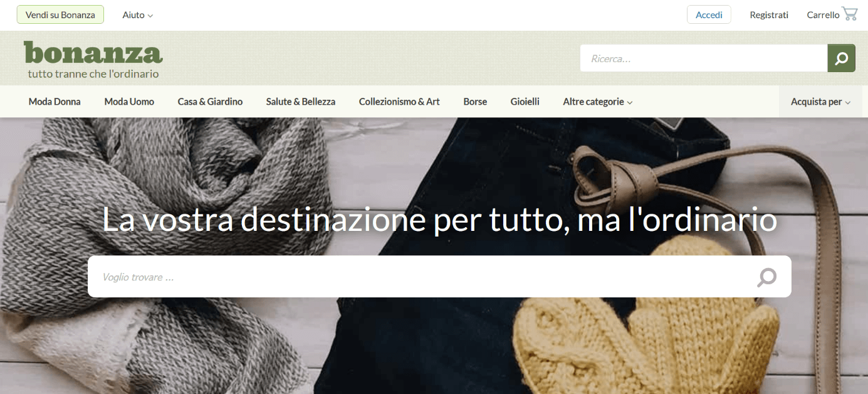The height and width of the screenshot is (394, 868).
Task: Click the shopping cart icon
Action: click(x=850, y=14)
